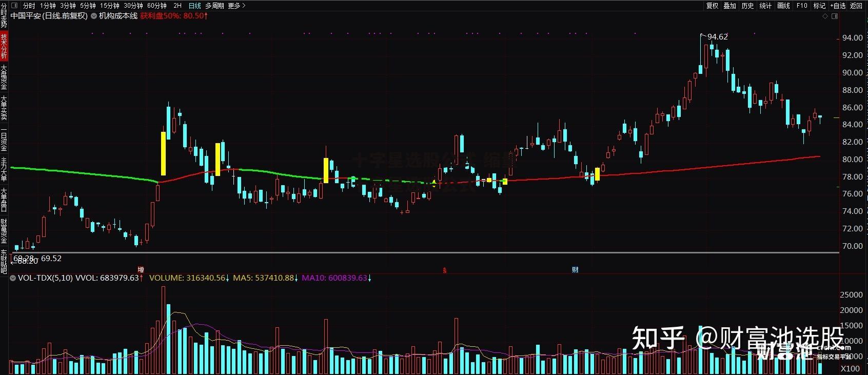This screenshot has width=868, height=375.
Task: Click the 94.00 price axis label
Action: (x=852, y=38)
